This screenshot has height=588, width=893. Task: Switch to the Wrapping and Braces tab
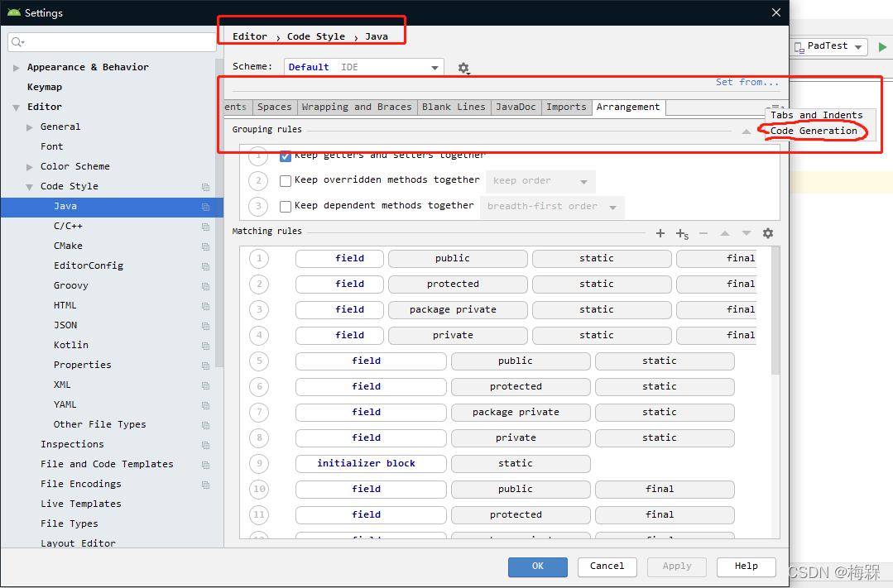357,107
